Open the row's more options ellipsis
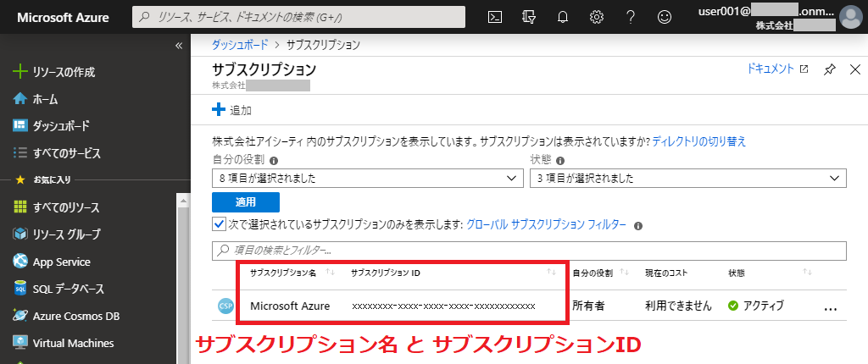Image resolution: width=868 pixels, height=364 pixels. (831, 309)
